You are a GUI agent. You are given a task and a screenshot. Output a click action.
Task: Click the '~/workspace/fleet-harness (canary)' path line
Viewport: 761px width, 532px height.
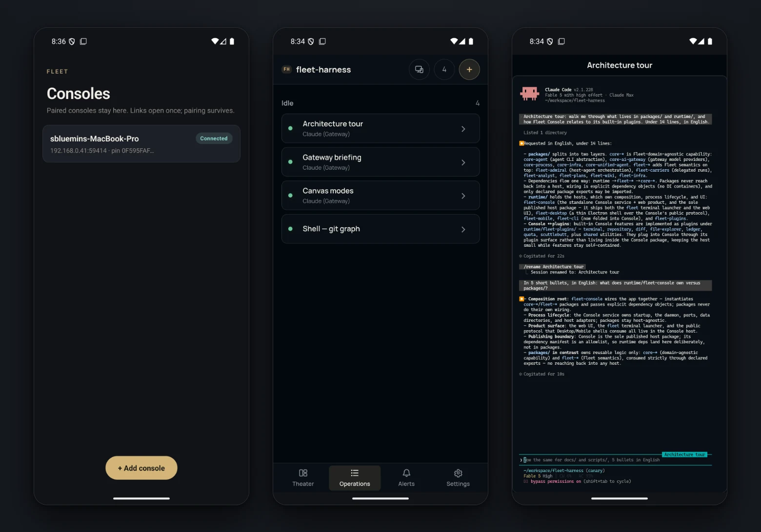(564, 471)
